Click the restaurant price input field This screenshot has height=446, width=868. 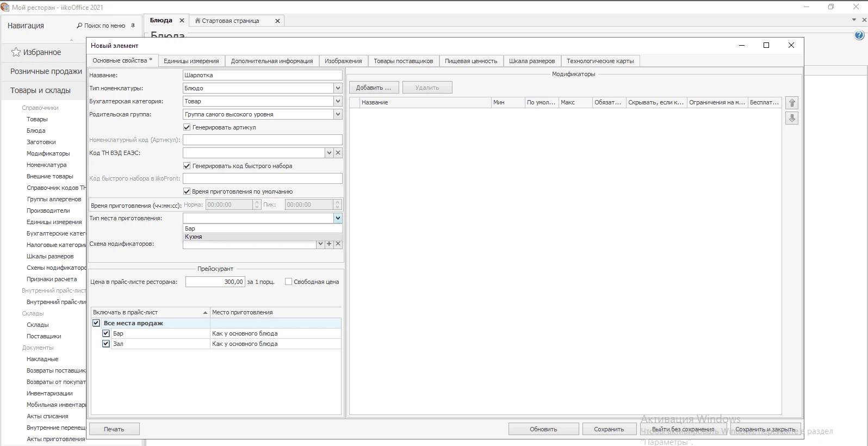point(215,282)
